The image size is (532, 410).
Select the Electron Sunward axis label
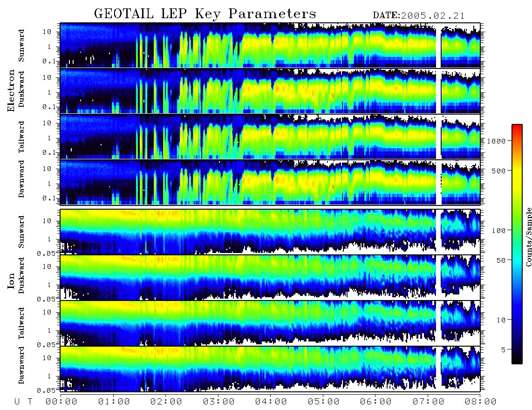click(x=21, y=46)
